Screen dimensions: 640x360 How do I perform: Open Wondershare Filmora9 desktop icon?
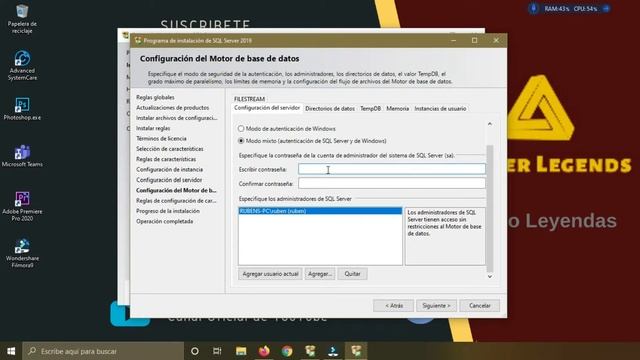coord(22,253)
